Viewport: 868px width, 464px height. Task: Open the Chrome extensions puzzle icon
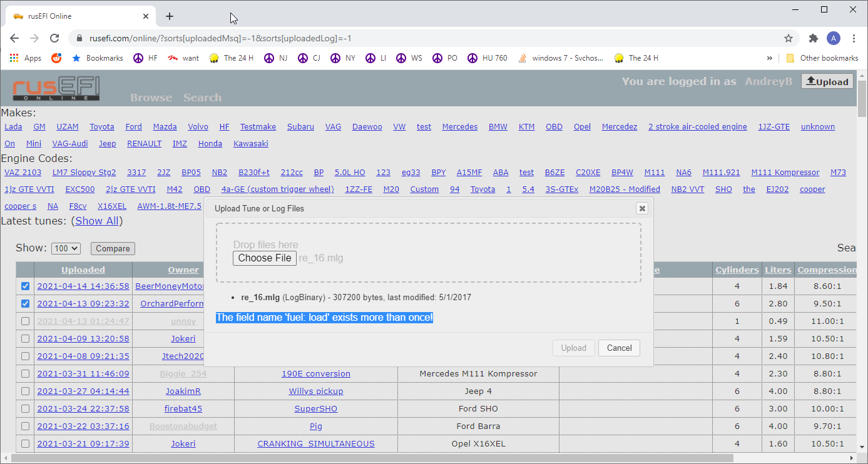[813, 38]
